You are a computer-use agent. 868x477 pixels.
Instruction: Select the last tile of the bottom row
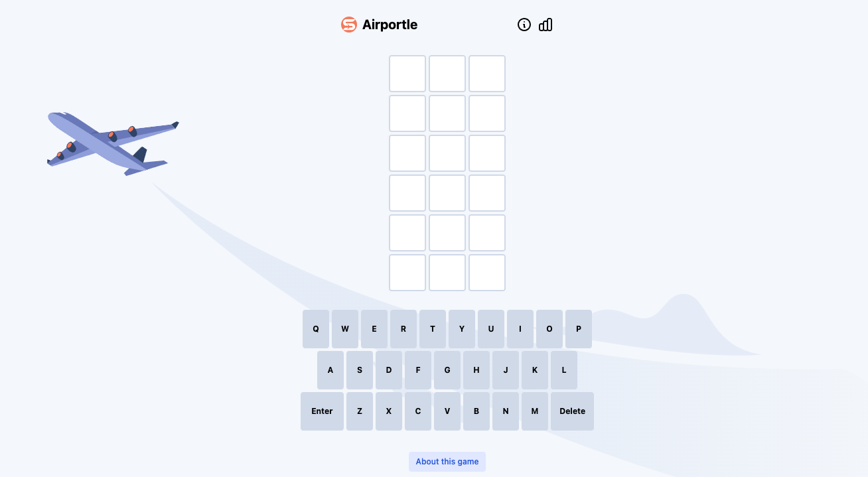pyautogui.click(x=487, y=273)
